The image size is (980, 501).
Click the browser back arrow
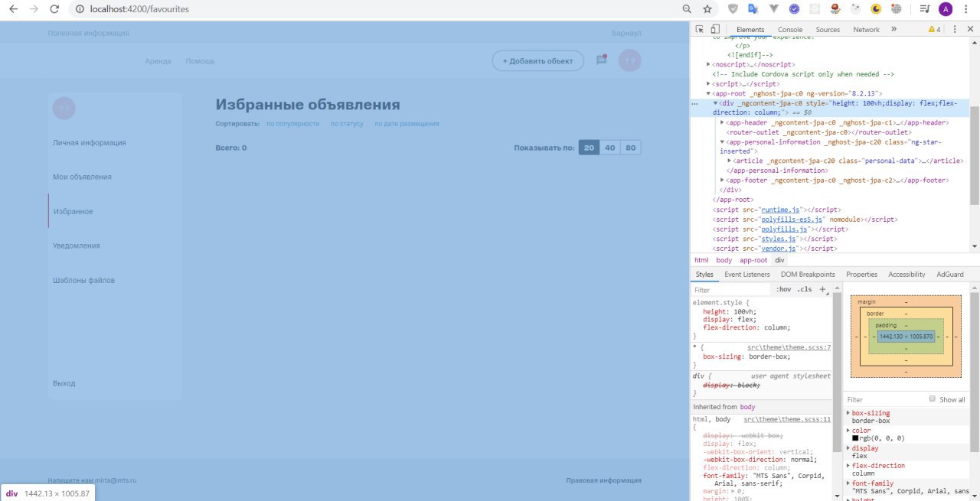pos(13,9)
